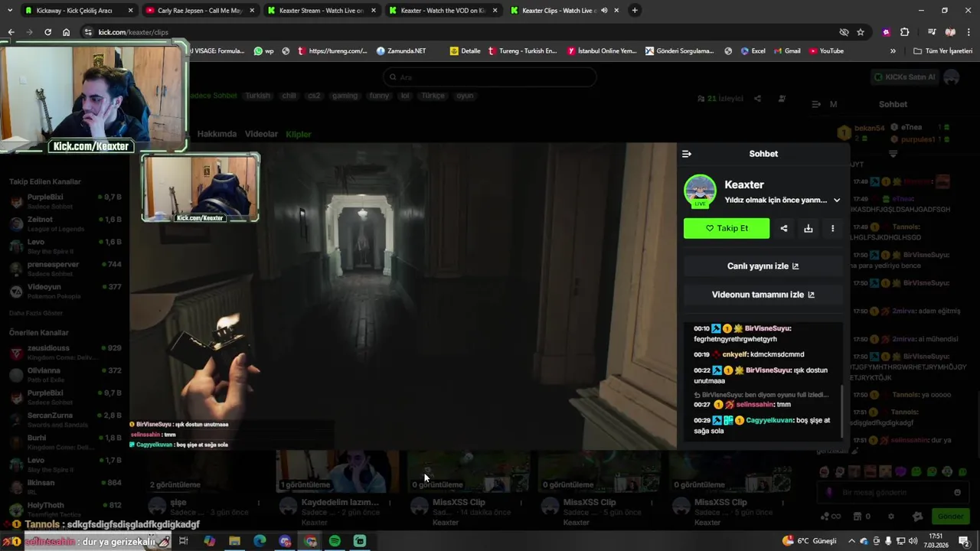980x551 pixels.
Task: Open Videonun tamamını izle link
Action: (x=763, y=295)
